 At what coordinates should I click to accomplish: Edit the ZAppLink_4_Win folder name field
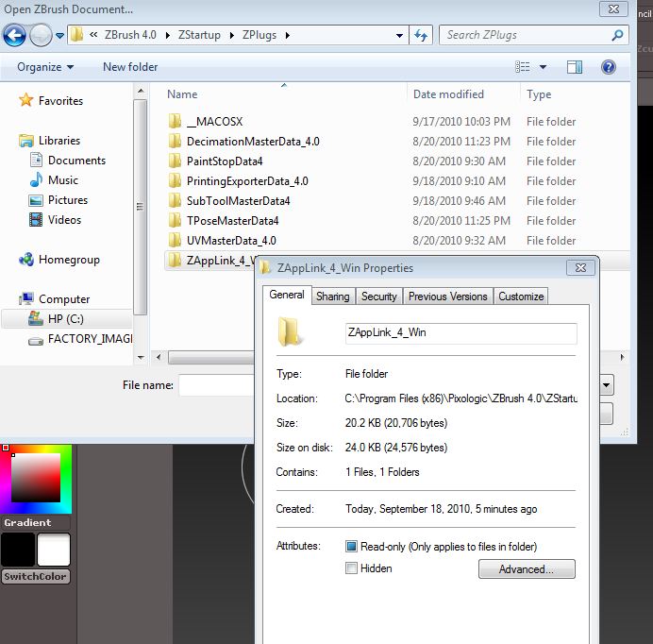pyautogui.click(x=461, y=333)
